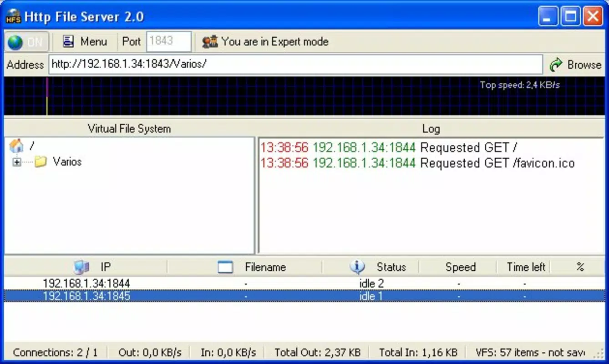The image size is (609, 364).
Task: Click the Filename column header
Action: click(x=245, y=267)
